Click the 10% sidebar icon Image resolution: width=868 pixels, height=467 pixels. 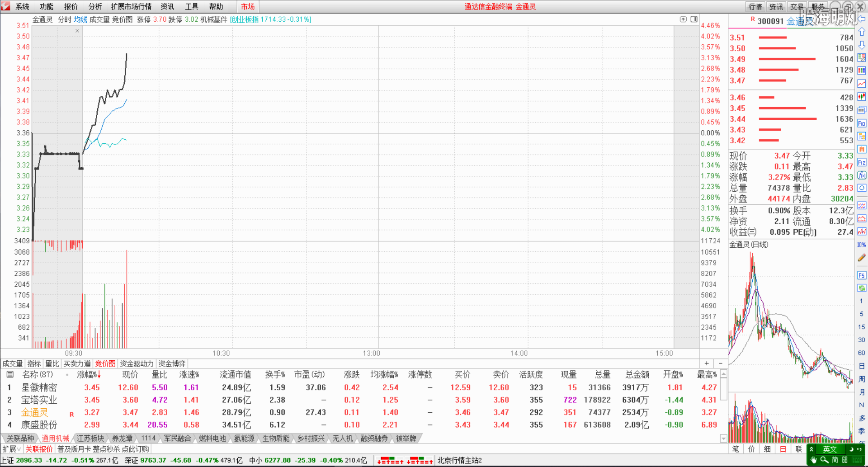coord(862,245)
